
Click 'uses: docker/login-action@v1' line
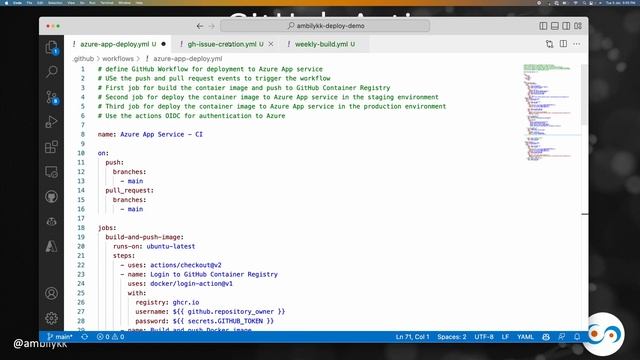[180, 284]
